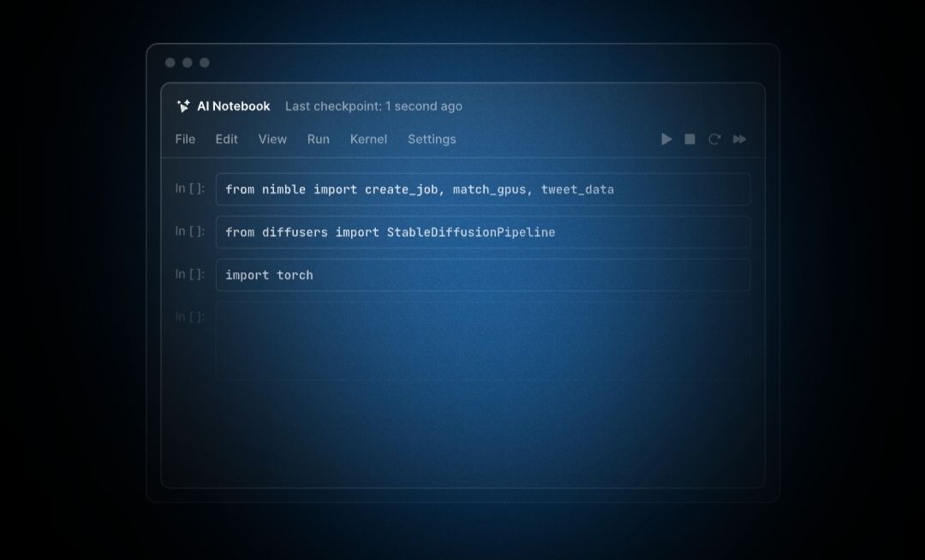925x560 pixels.
Task: Open the File menu
Action: pyautogui.click(x=185, y=139)
